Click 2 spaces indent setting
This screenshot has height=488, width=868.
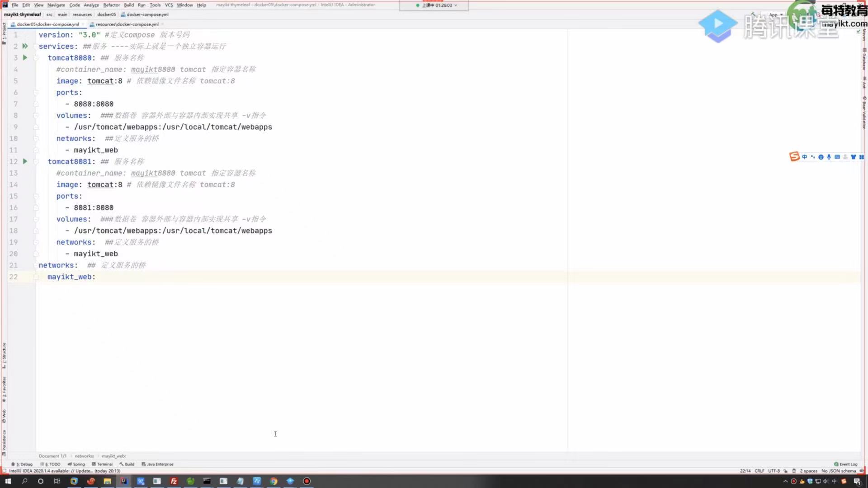click(x=808, y=471)
